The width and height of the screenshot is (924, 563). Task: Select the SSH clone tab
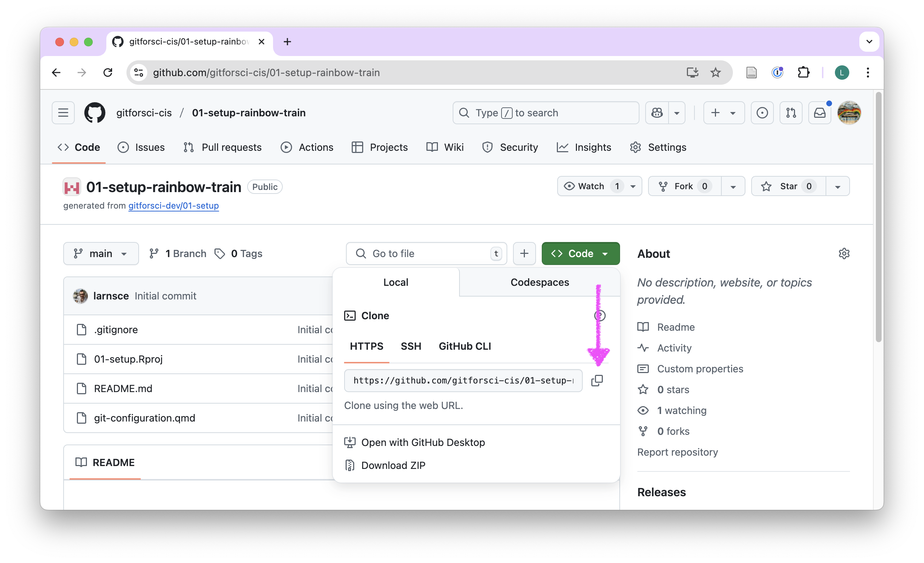pos(411,346)
